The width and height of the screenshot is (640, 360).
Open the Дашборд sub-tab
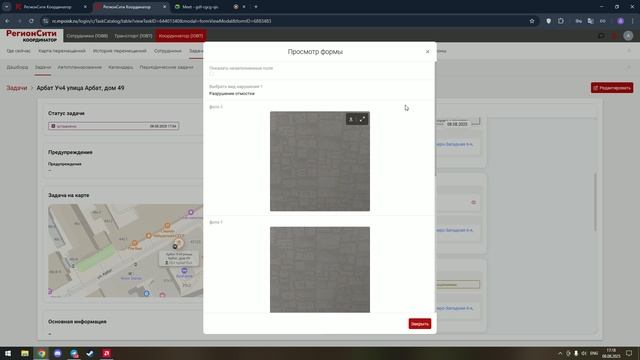(17, 67)
